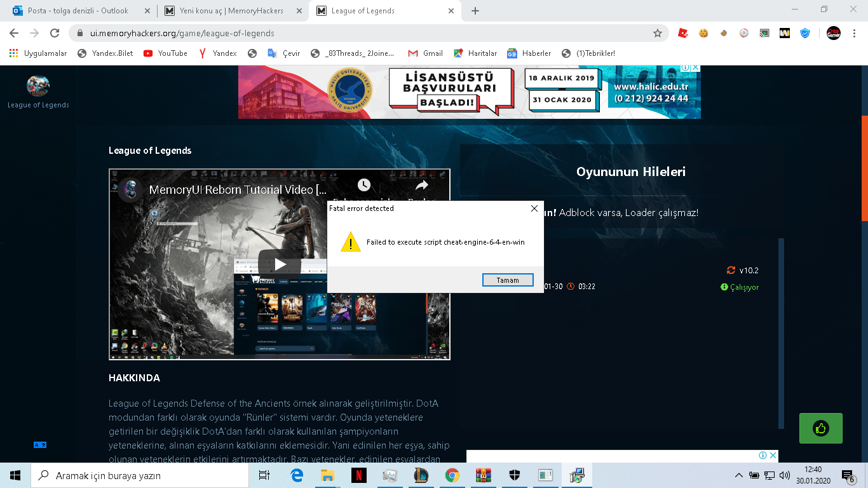
Task: Open the Gmail bookmark
Action: pos(426,53)
